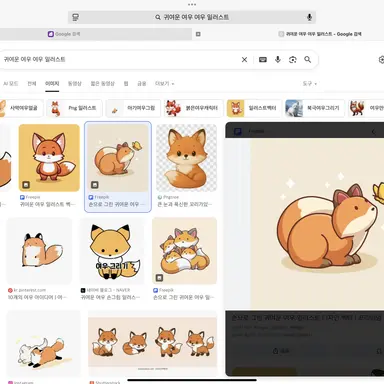Screen dimensions: 384x384
Task: Open the four-foxes Shutterstock thumbnail
Action: pyautogui.click(x=152, y=343)
